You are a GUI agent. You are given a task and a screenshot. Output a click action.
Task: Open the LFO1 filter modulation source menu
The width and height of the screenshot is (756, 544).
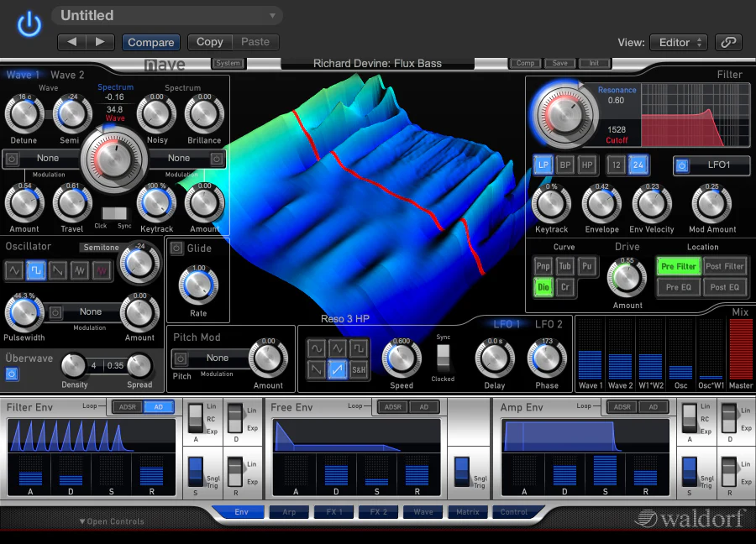(711, 165)
